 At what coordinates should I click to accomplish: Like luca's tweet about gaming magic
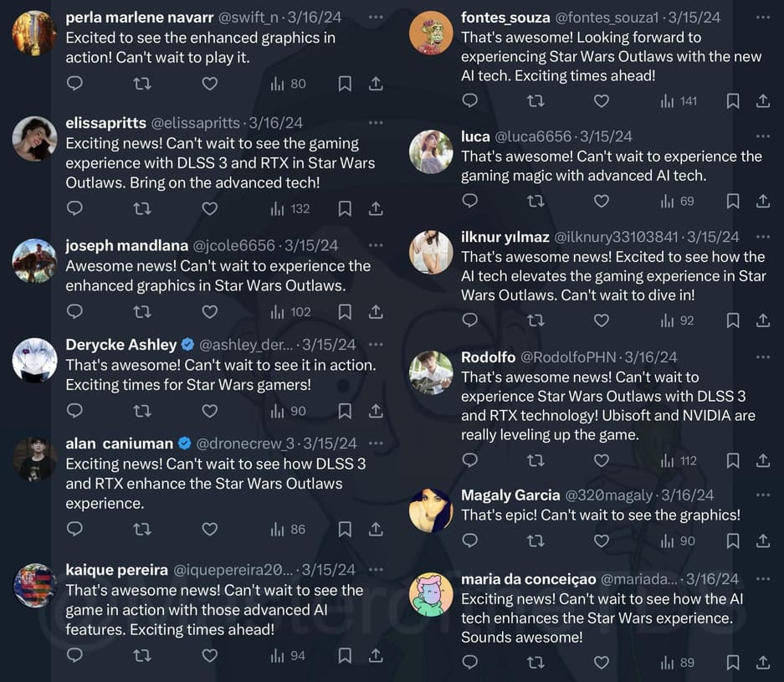click(601, 201)
